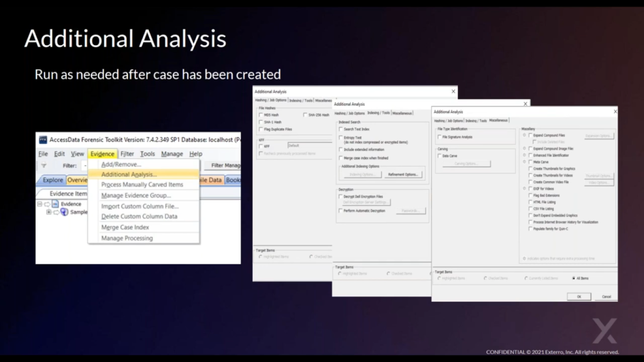The width and height of the screenshot is (644, 362).
Task: Click the Evidence root node icon
Action: point(55,204)
